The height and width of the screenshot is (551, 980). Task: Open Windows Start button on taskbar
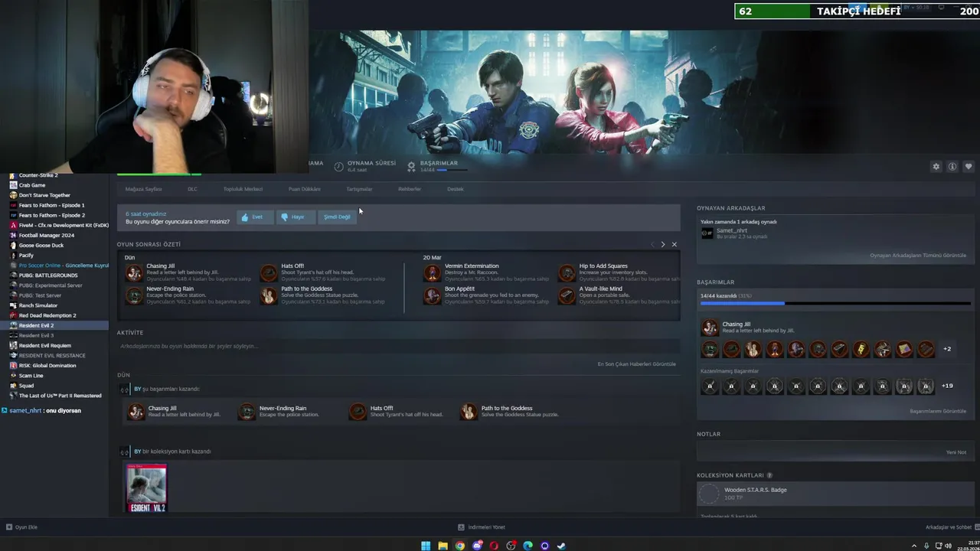pos(426,546)
